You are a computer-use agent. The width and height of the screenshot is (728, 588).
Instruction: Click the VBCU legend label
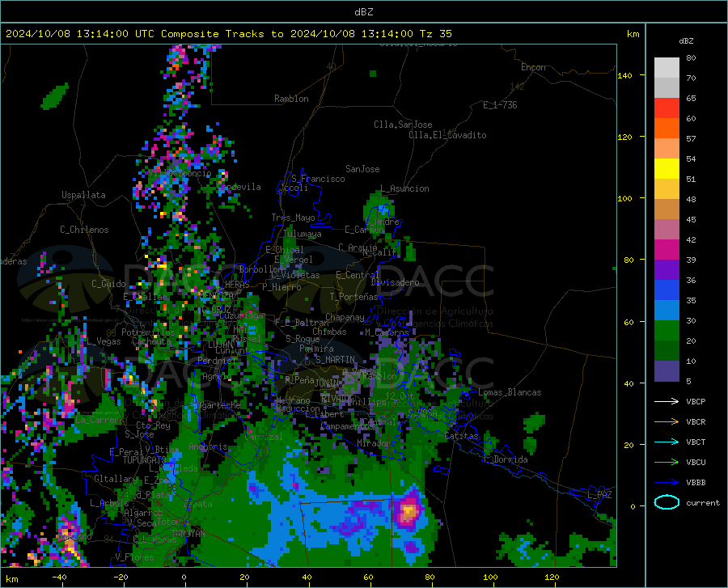point(696,463)
